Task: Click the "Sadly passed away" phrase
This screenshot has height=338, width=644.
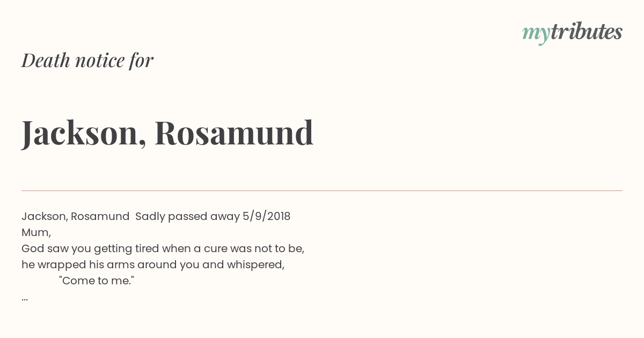Action: (x=187, y=216)
